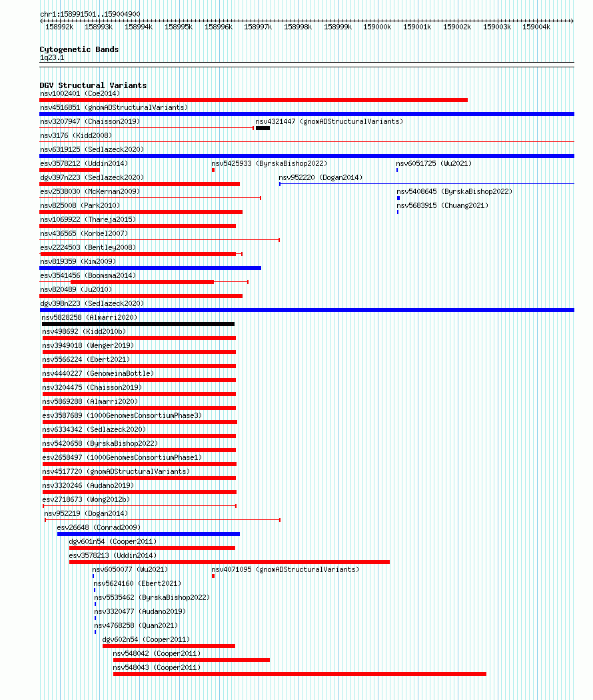Screen dimensions: 593x700
Task: Click the 158996k ruler position
Action: click(x=219, y=27)
